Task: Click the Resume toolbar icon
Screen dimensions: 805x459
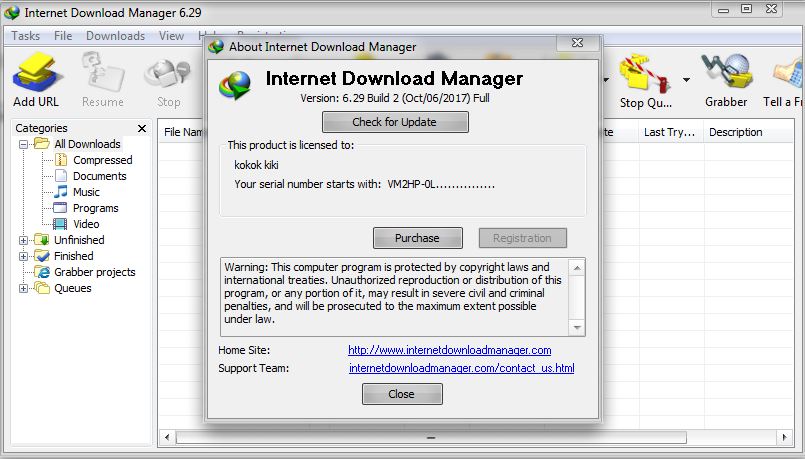Action: [x=103, y=72]
